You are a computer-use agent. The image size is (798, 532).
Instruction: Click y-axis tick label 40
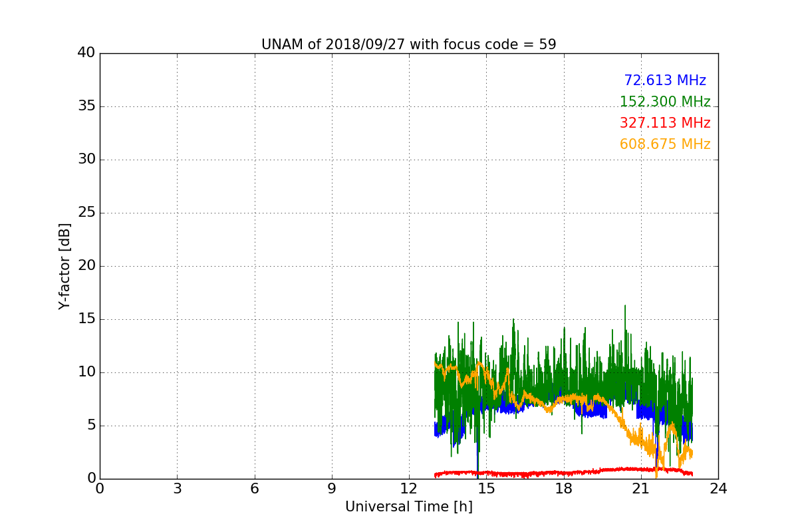(86, 53)
